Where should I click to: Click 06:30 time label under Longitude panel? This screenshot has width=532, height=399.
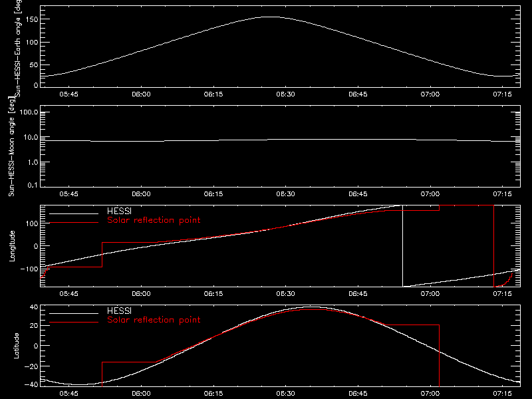(286, 294)
